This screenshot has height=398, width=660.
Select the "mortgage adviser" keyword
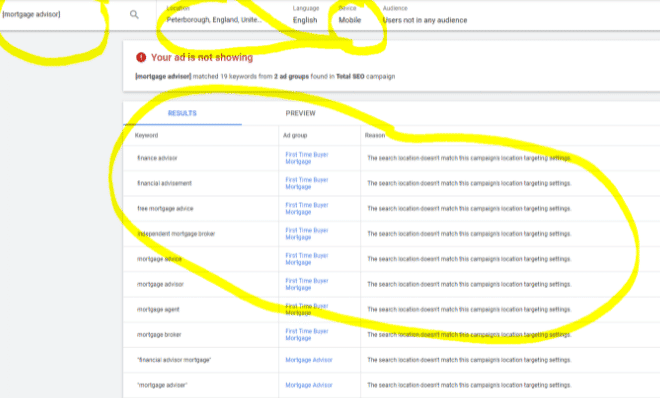pyautogui.click(x=162, y=385)
